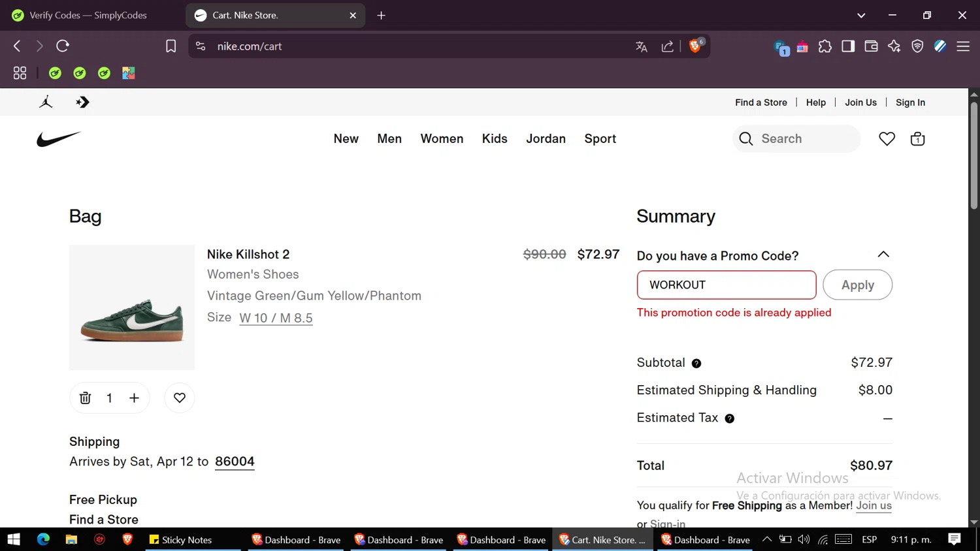Open the tab search dropdown chevron
This screenshot has height=551, width=980.
tap(861, 15)
